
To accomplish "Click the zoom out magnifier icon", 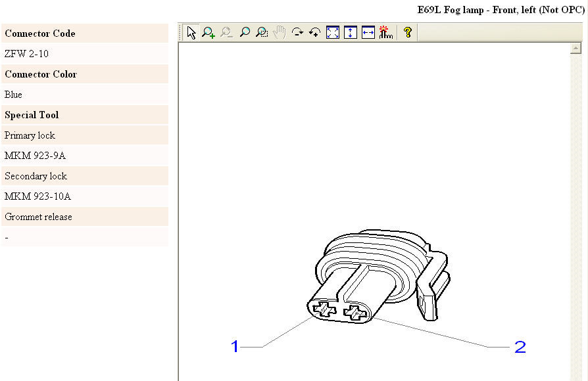I will 227,33.
